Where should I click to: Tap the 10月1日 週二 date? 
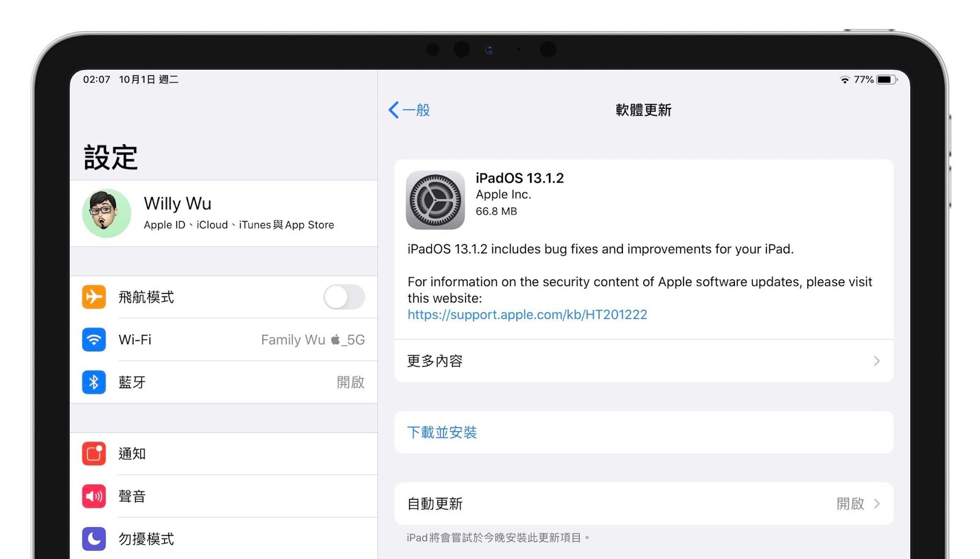click(149, 80)
